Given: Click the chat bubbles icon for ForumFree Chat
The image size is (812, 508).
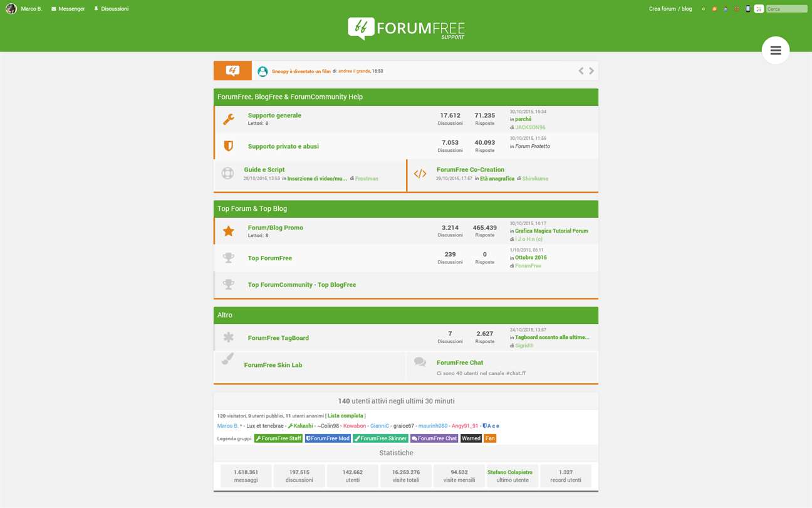Looking at the screenshot, I should point(420,362).
